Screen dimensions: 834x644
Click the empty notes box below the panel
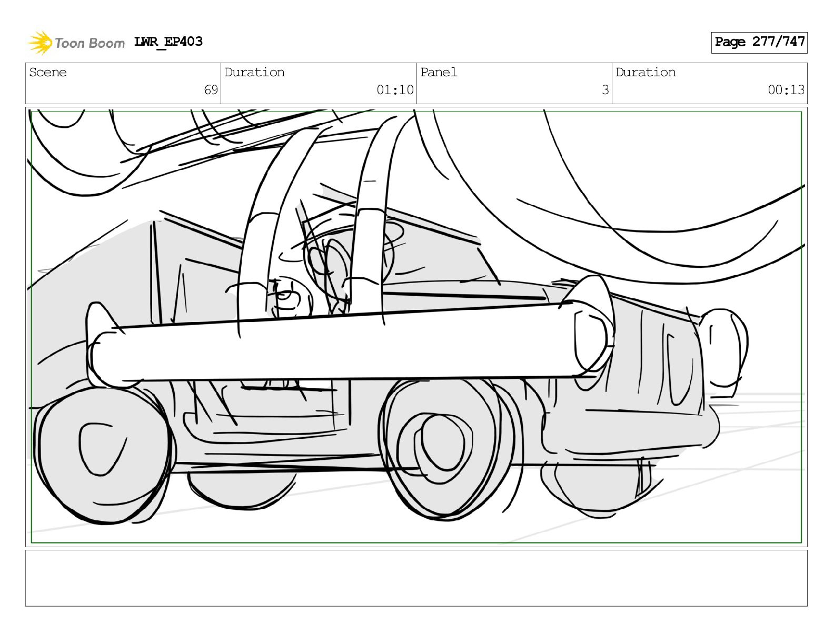point(416,578)
